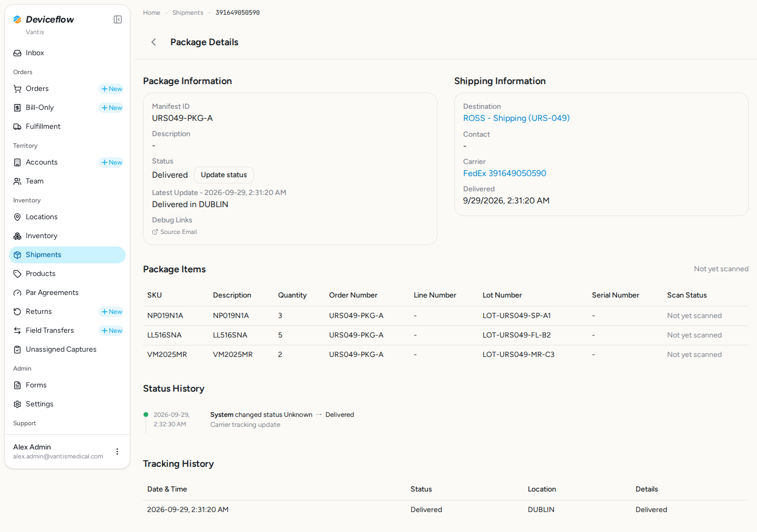Screen dimensions: 757x532
Task: Click the Bill-Only receipt icon
Action: (17, 108)
